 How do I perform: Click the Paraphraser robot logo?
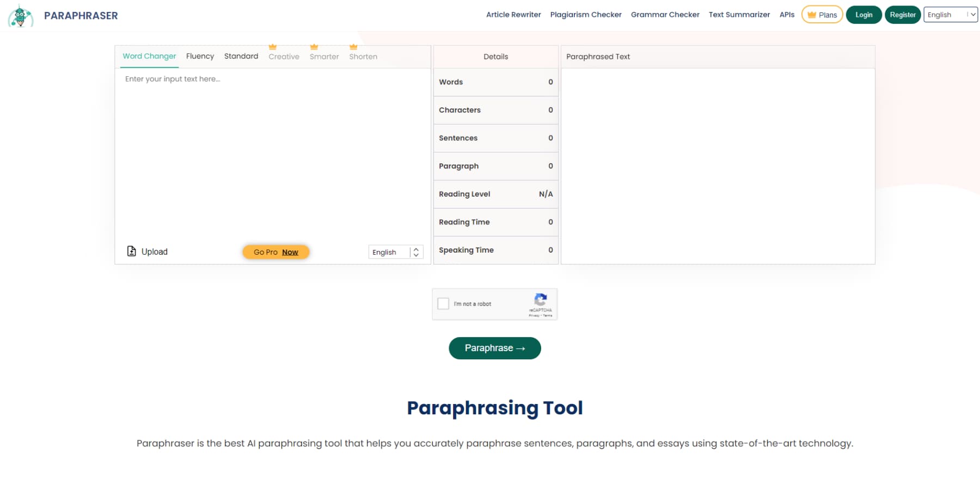click(20, 15)
